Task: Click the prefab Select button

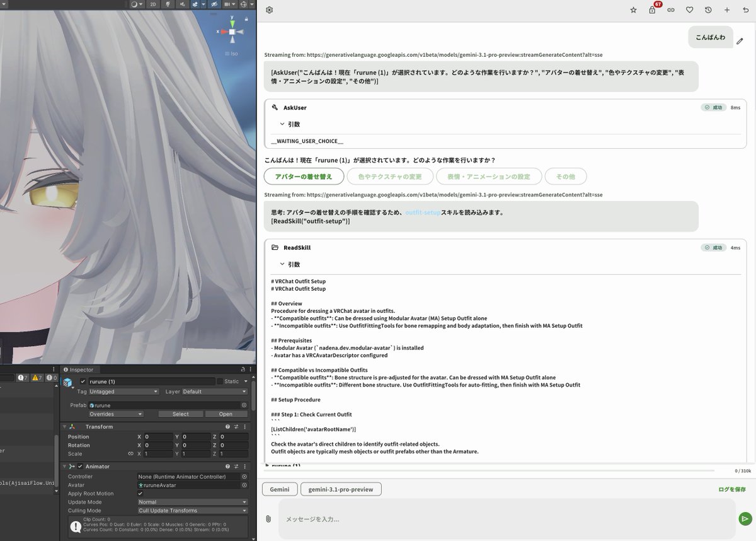Action: (x=180, y=414)
